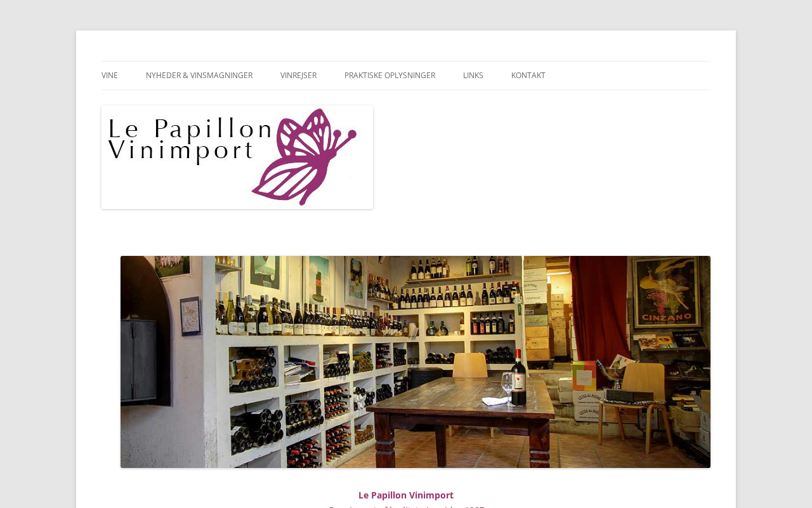
Task: Click the LINKS navigation item
Action: pos(473,76)
